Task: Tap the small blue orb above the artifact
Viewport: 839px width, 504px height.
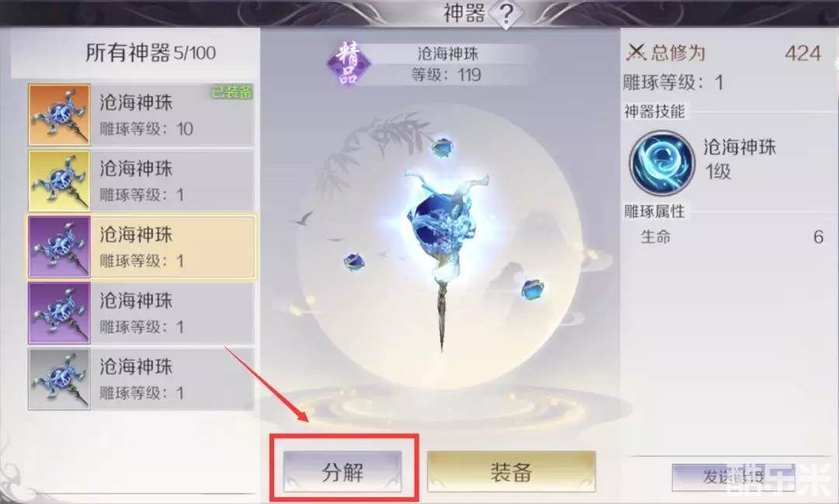Action: click(x=443, y=147)
